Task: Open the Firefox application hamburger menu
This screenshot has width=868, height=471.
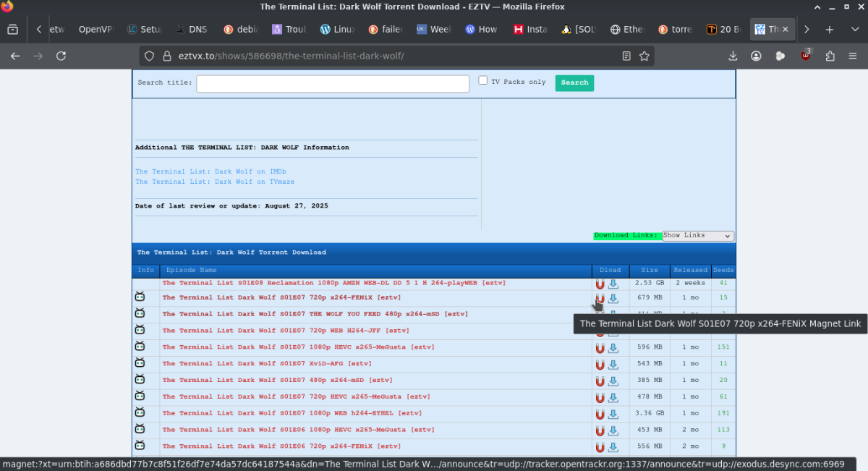Action: pyautogui.click(x=854, y=56)
